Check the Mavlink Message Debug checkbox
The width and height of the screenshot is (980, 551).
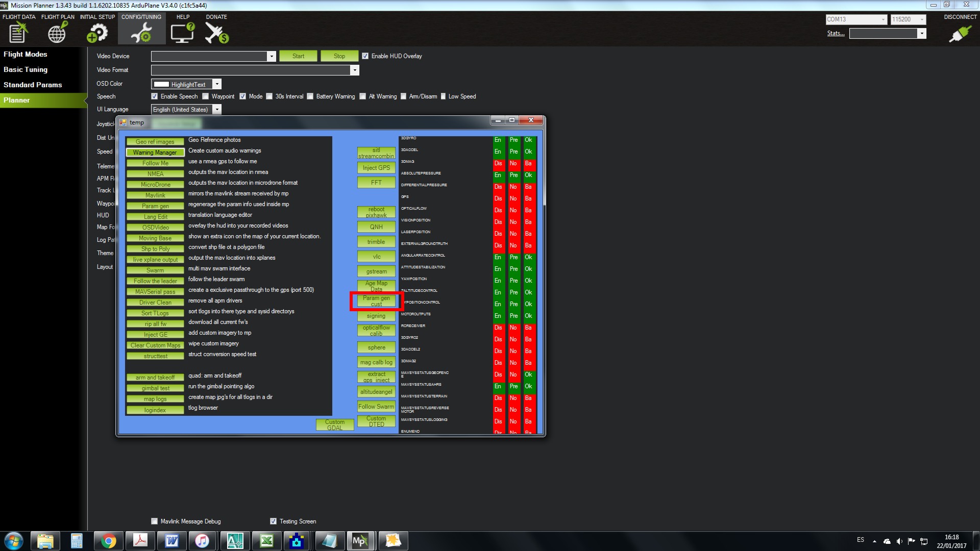[154, 521]
